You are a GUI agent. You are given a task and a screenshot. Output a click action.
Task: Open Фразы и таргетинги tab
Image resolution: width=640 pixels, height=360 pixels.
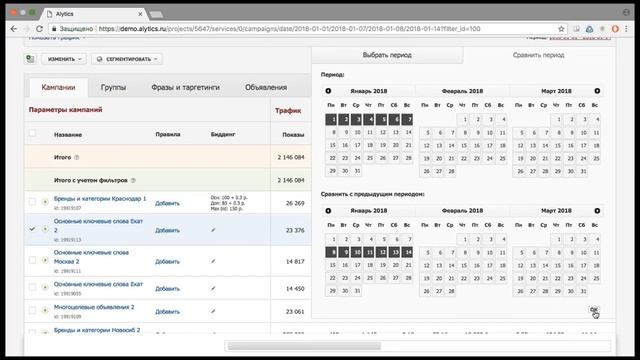(185, 87)
